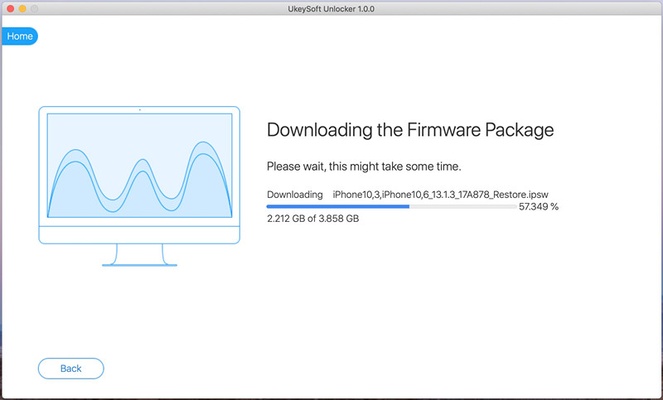Click the Downloading the Firmware Package heading
663x400 pixels.
[x=410, y=130]
